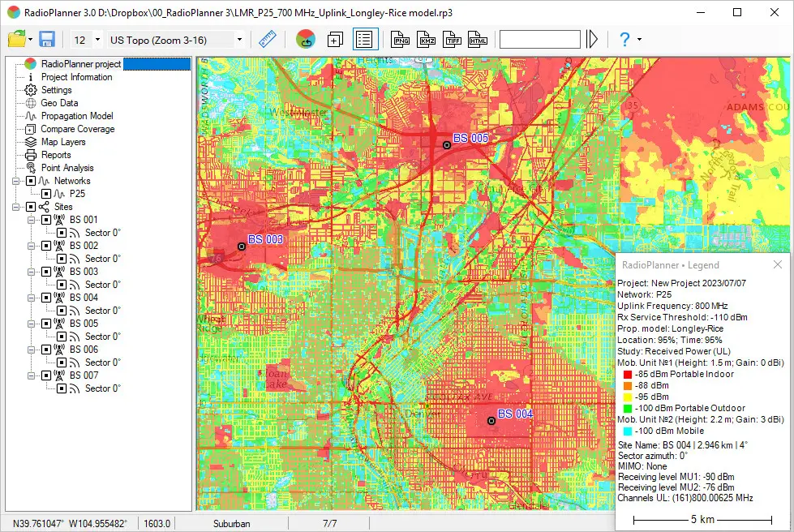
Task: Collapse the BS 005 branch
Action: (x=32, y=324)
